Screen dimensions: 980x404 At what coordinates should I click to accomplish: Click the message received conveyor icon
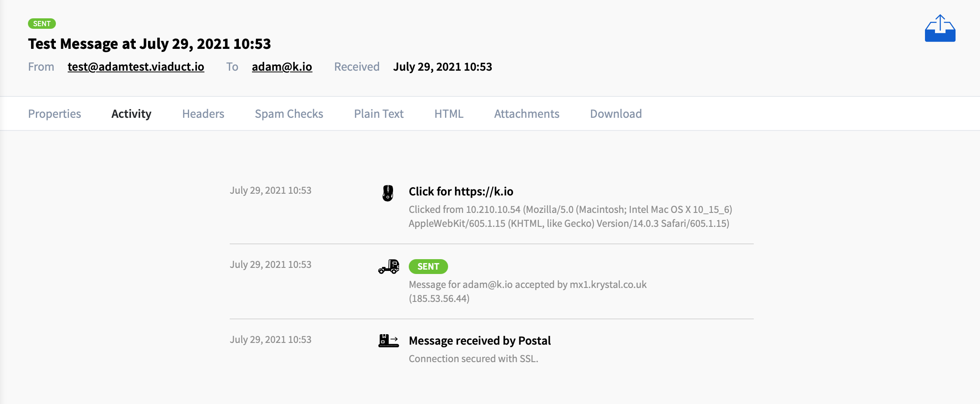coord(389,341)
